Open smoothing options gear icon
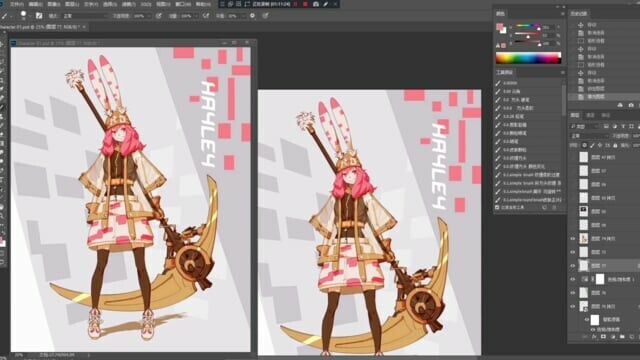The image size is (640, 360). (253, 16)
